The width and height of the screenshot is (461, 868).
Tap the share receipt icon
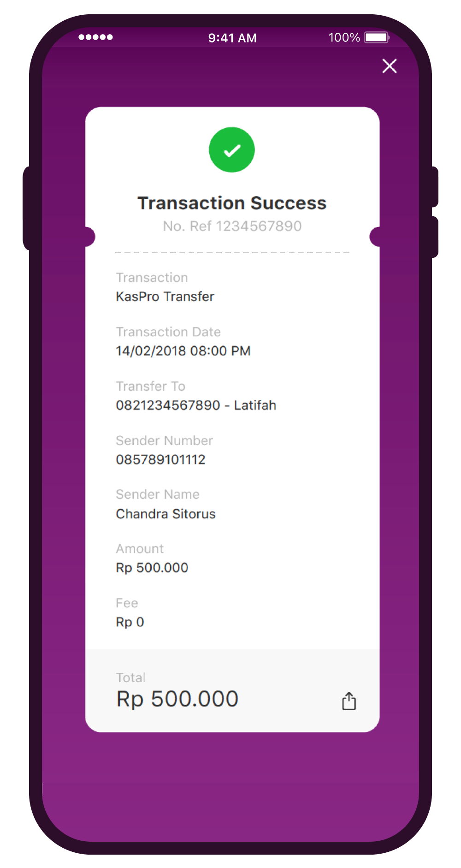click(x=349, y=701)
